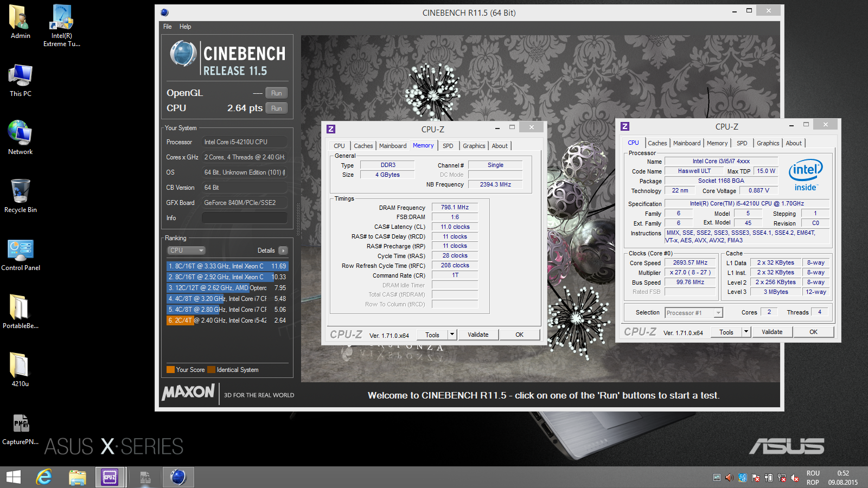Click the Intel inside logo

(x=806, y=175)
